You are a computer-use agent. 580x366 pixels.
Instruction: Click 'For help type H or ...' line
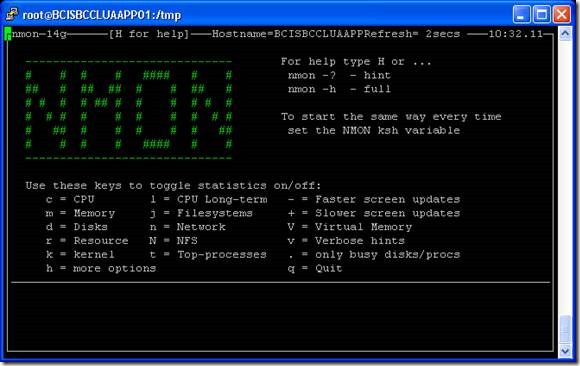click(356, 61)
